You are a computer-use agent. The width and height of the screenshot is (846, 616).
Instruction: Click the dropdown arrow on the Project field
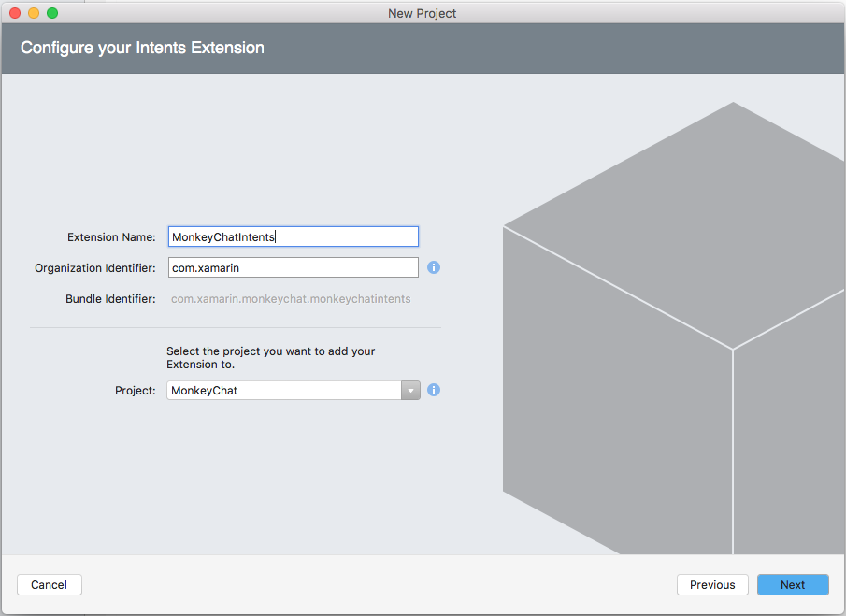tap(410, 390)
